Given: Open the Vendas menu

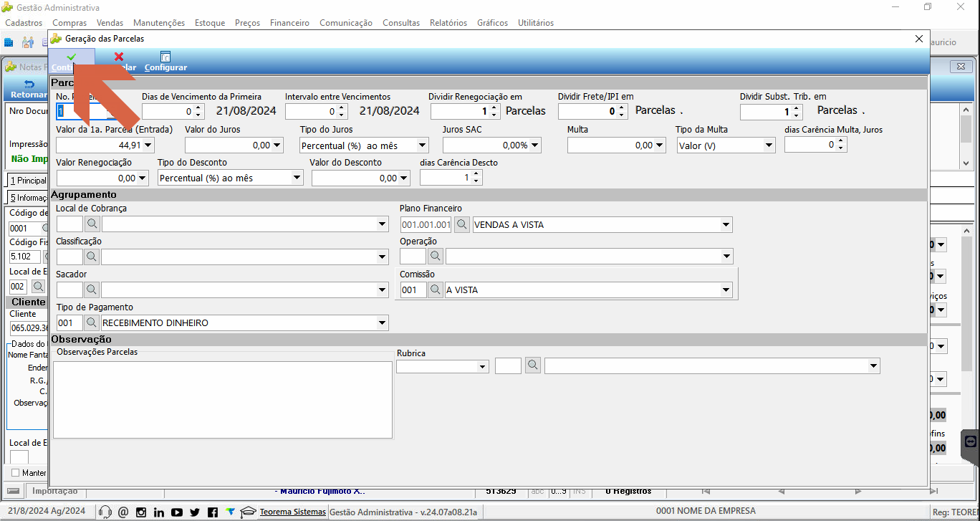Looking at the screenshot, I should (110, 22).
